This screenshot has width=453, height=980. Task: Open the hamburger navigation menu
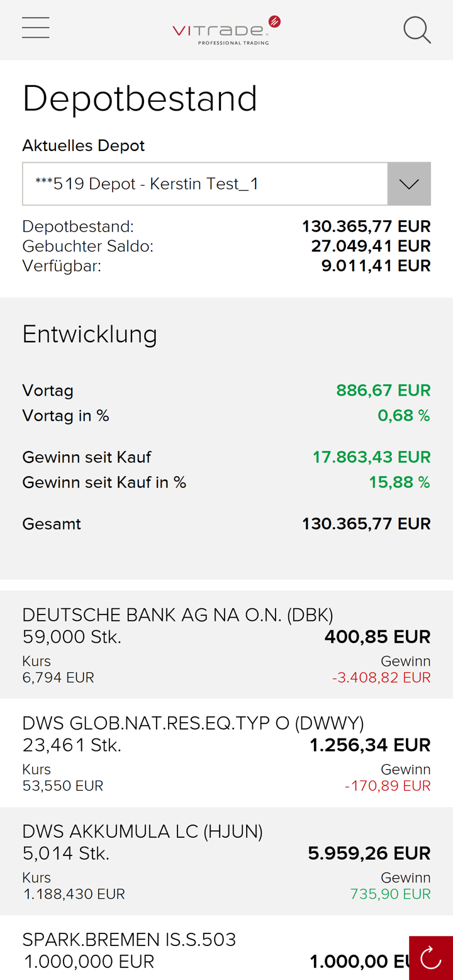[x=36, y=28]
